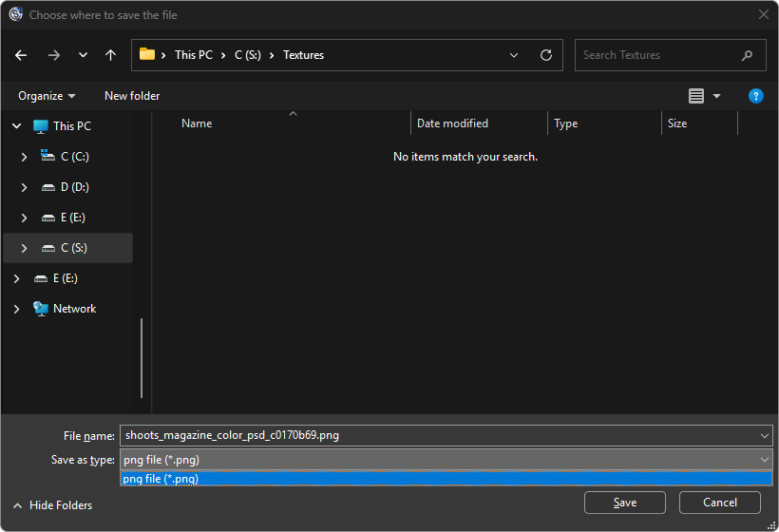This screenshot has width=779, height=532.
Task: Expand the E (E:) node under This PC
Action: tap(24, 218)
